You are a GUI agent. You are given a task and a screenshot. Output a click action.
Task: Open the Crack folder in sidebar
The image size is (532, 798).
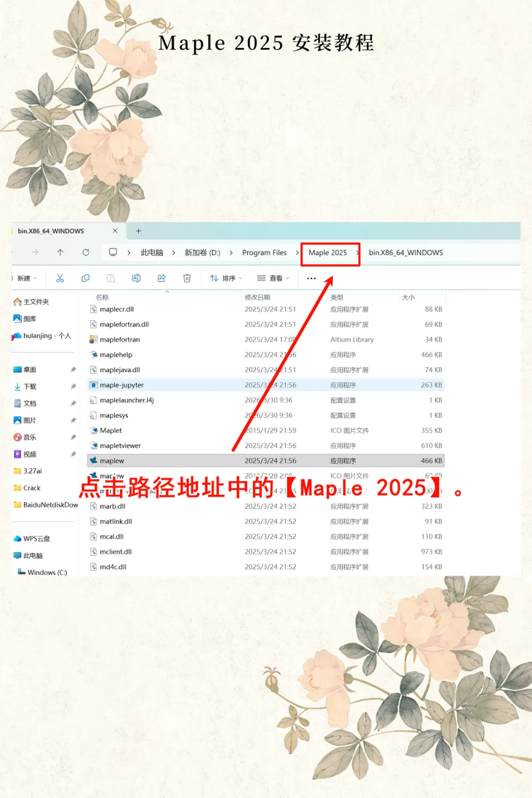(27, 488)
